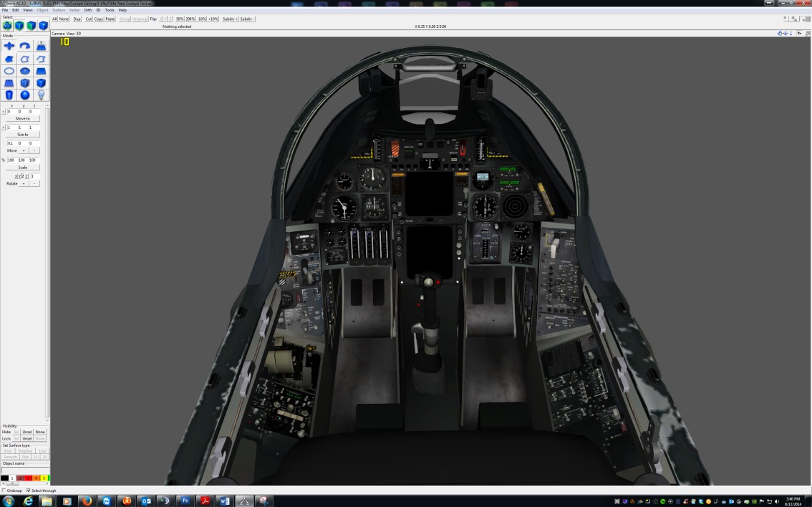The width and height of the screenshot is (812, 507).
Task: Click the Scale button
Action: [23, 167]
